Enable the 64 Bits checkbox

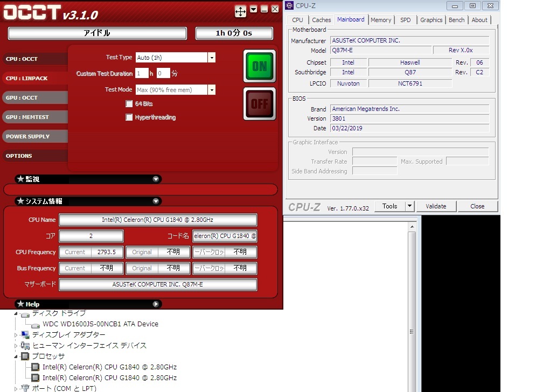129,103
